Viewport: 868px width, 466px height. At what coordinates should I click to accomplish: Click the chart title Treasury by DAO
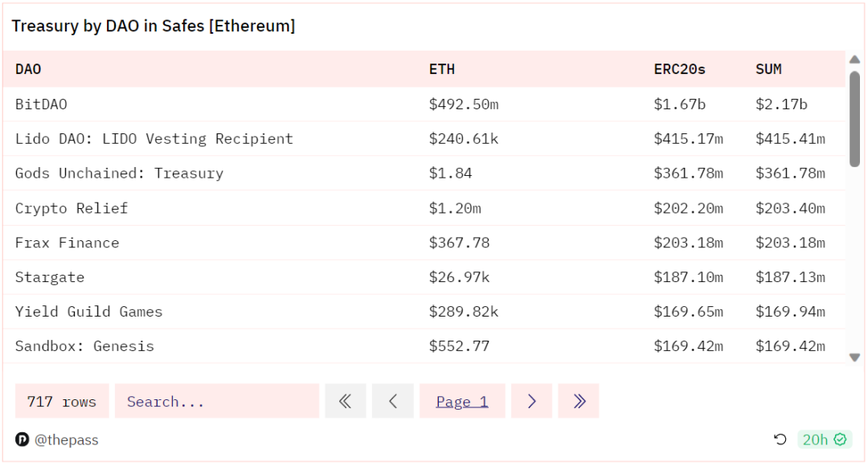coord(154,26)
